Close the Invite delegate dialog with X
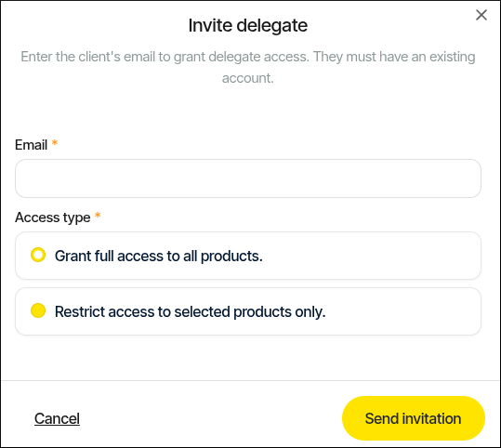This screenshot has width=501, height=448. point(481,15)
